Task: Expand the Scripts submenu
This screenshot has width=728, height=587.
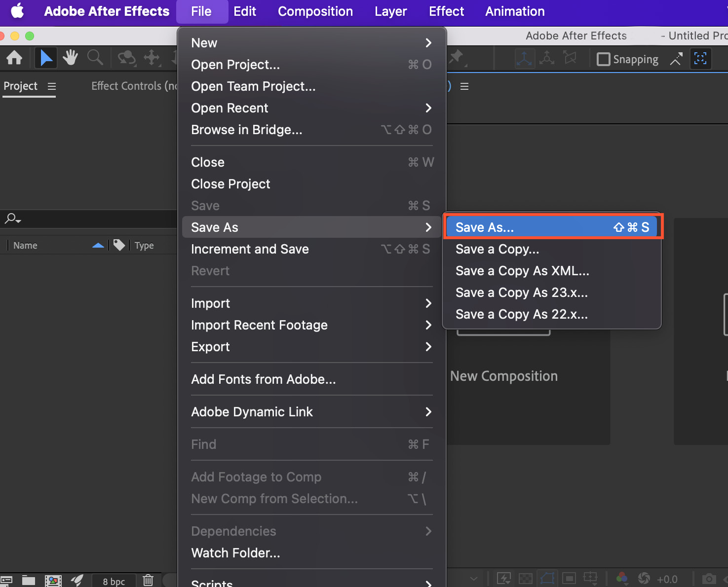Action: [x=311, y=582]
